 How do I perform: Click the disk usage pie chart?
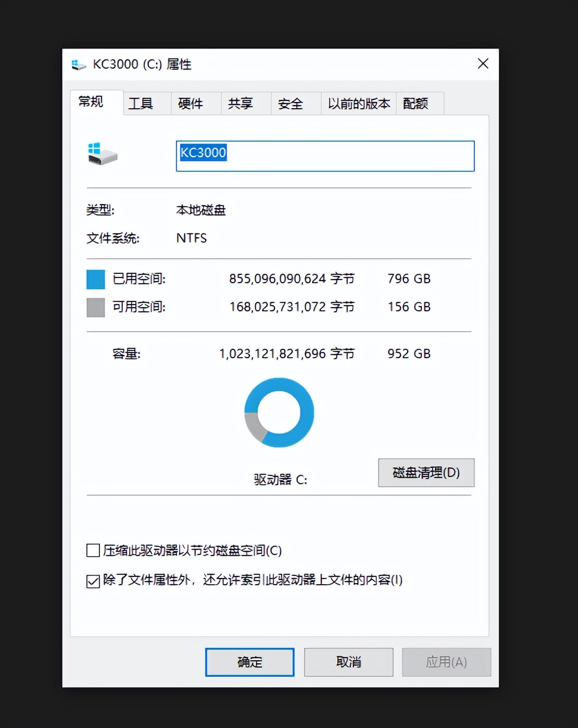pyautogui.click(x=279, y=413)
